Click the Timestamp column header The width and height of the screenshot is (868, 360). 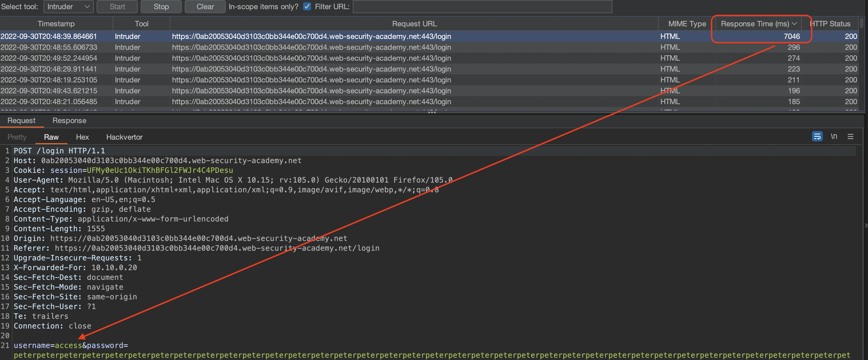coord(56,24)
